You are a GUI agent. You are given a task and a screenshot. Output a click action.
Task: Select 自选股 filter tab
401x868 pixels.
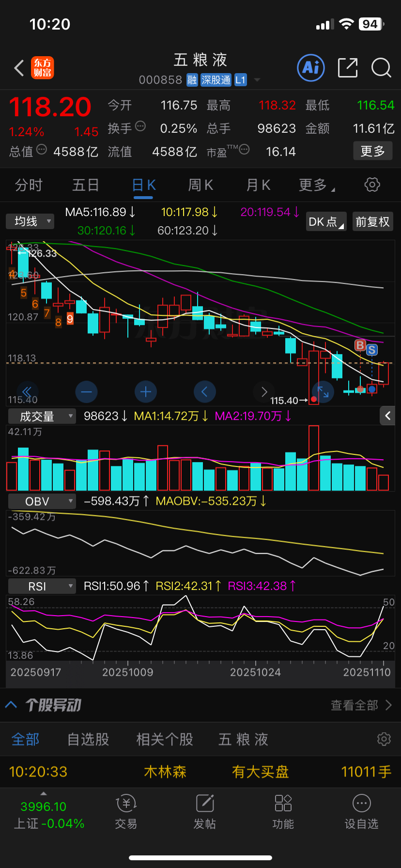pyautogui.click(x=88, y=739)
